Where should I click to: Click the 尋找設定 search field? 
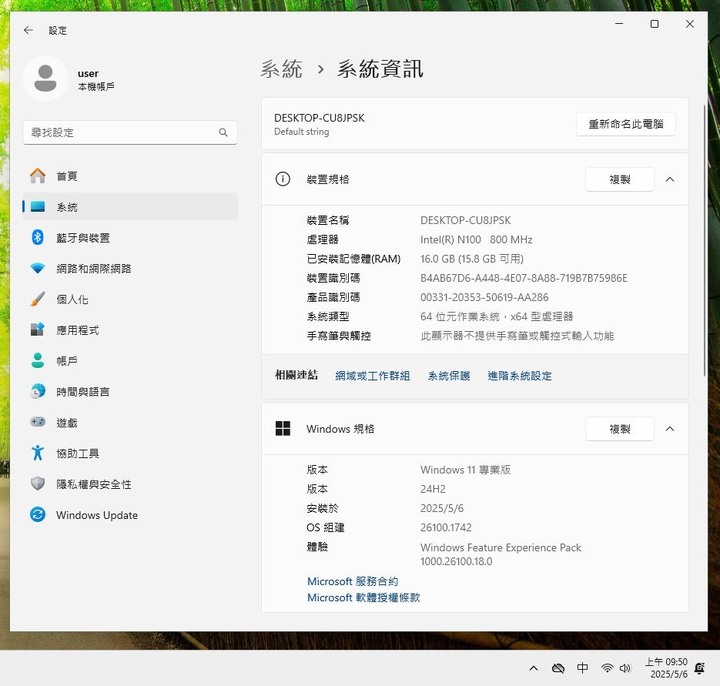[x=130, y=133]
